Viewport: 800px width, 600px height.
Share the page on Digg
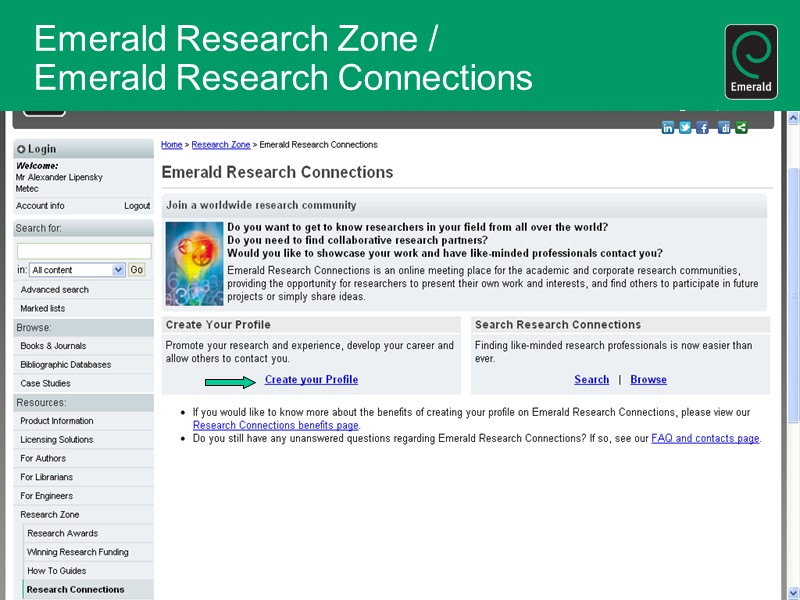click(724, 127)
